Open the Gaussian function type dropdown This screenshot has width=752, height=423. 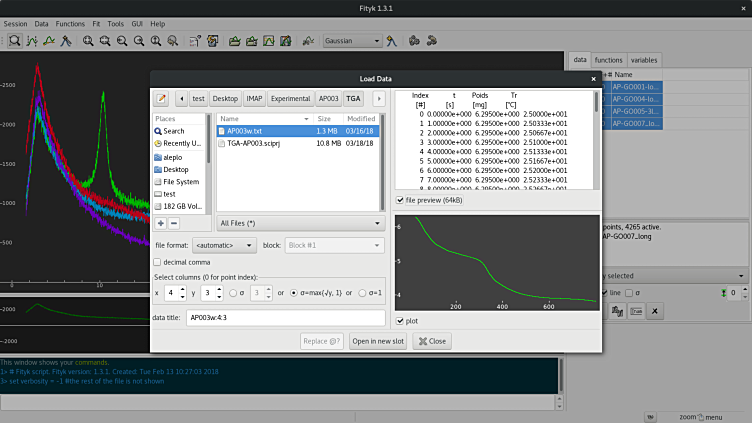(352, 41)
